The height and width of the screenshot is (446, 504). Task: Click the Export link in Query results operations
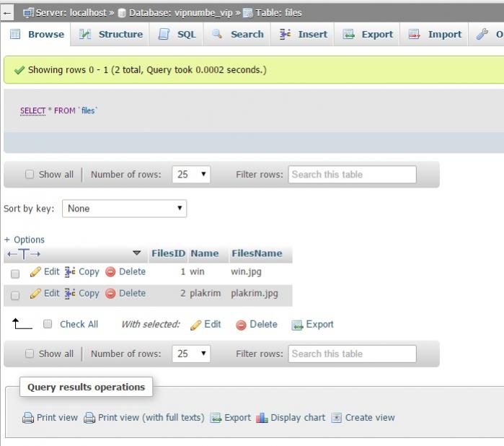(237, 418)
